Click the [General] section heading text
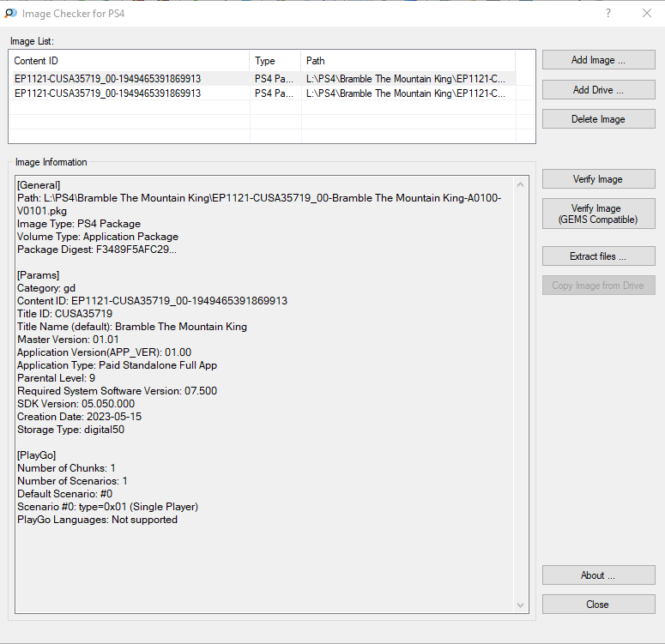 39,185
